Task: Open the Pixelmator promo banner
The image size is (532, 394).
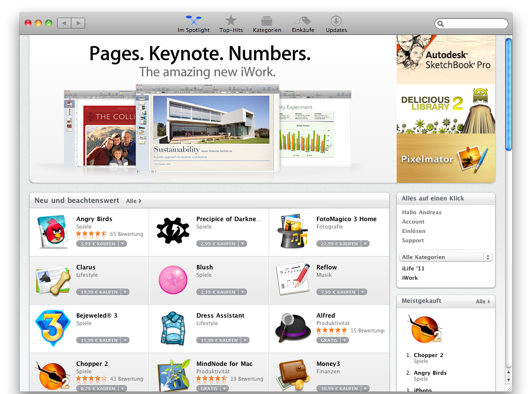Action: click(x=446, y=158)
